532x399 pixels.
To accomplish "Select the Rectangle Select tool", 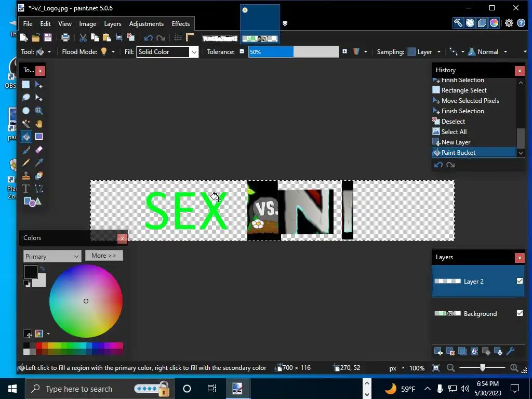I will click(x=26, y=85).
